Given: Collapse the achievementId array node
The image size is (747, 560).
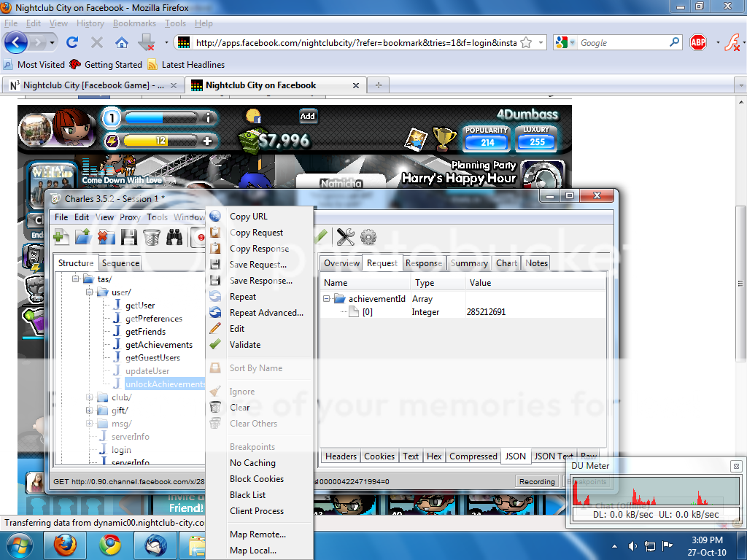Looking at the screenshot, I should pyautogui.click(x=326, y=298).
